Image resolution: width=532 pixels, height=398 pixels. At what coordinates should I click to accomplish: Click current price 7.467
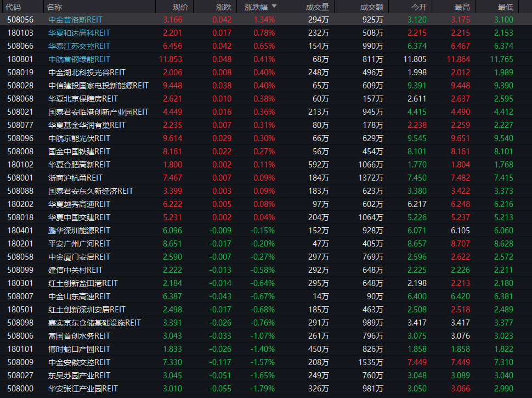tap(172, 178)
